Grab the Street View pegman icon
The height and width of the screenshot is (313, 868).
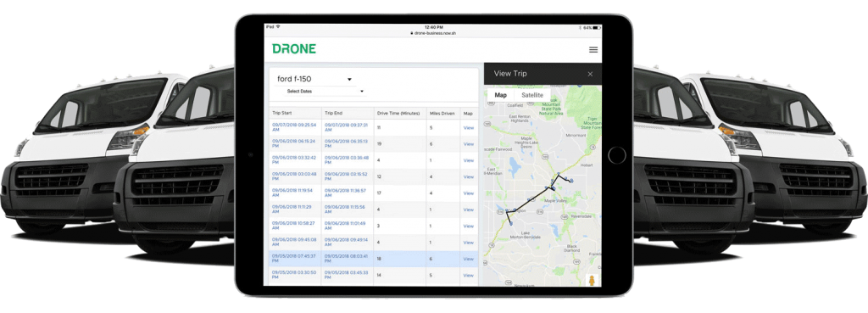pos(591,280)
